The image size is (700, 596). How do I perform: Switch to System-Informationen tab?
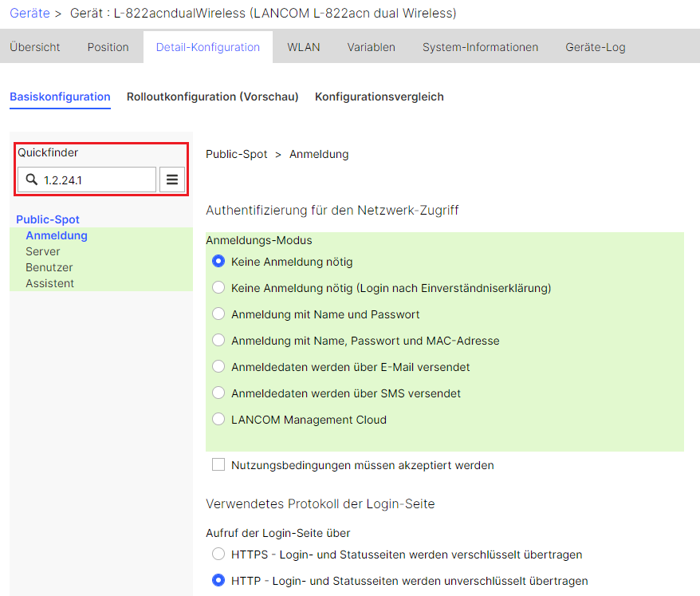(x=480, y=47)
